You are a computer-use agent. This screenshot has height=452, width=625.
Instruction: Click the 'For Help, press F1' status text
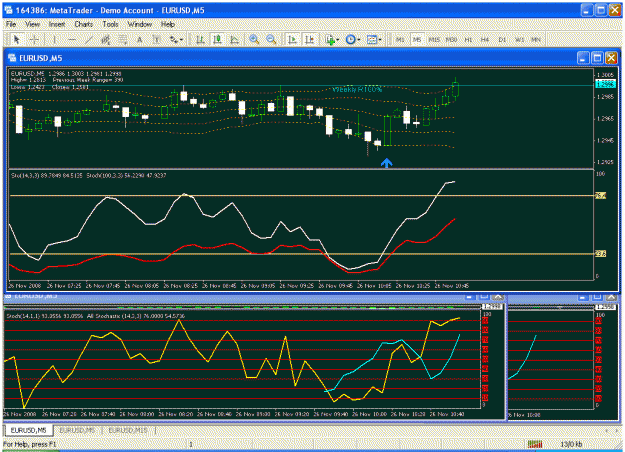(x=30, y=444)
